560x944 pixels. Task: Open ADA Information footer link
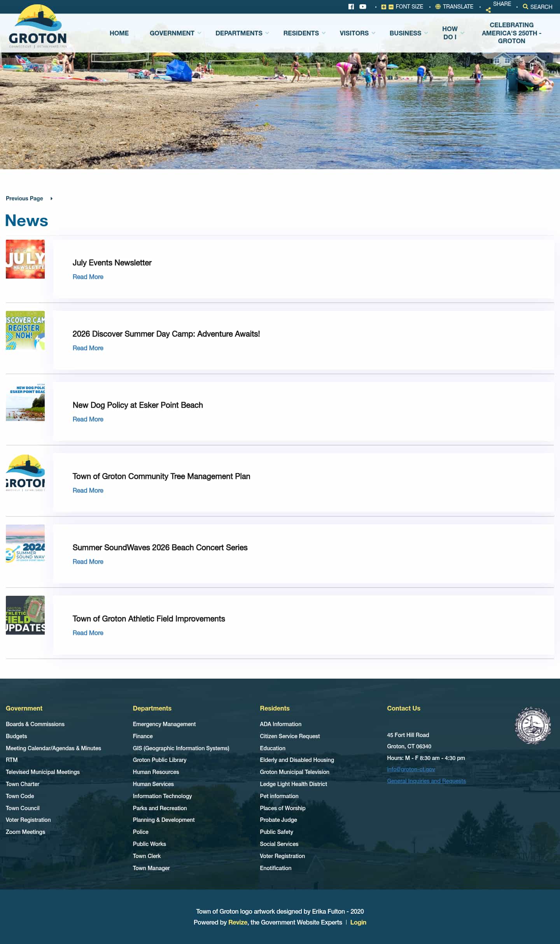[280, 724]
